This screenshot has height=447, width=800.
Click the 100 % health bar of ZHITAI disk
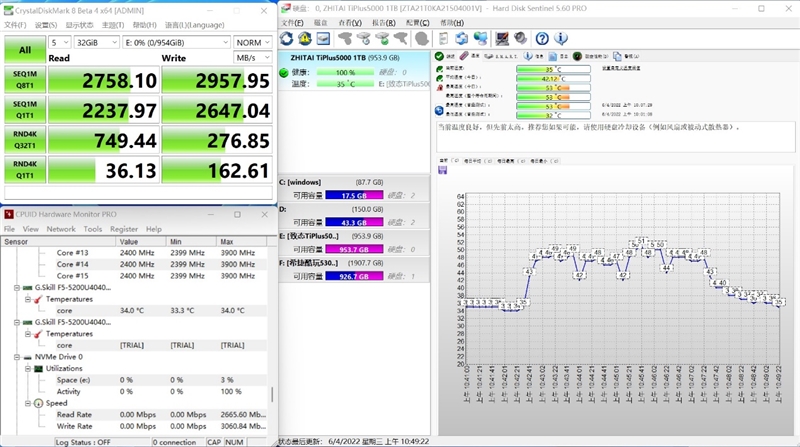pos(345,72)
